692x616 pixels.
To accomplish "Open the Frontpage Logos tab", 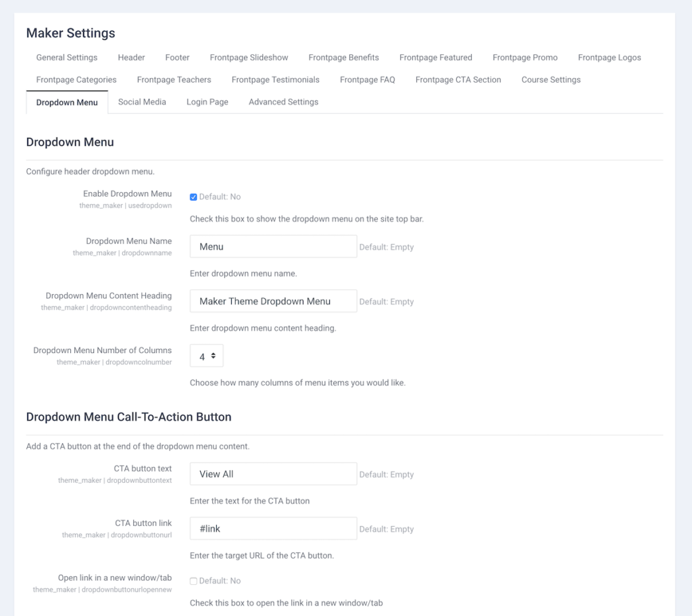I will pyautogui.click(x=609, y=57).
